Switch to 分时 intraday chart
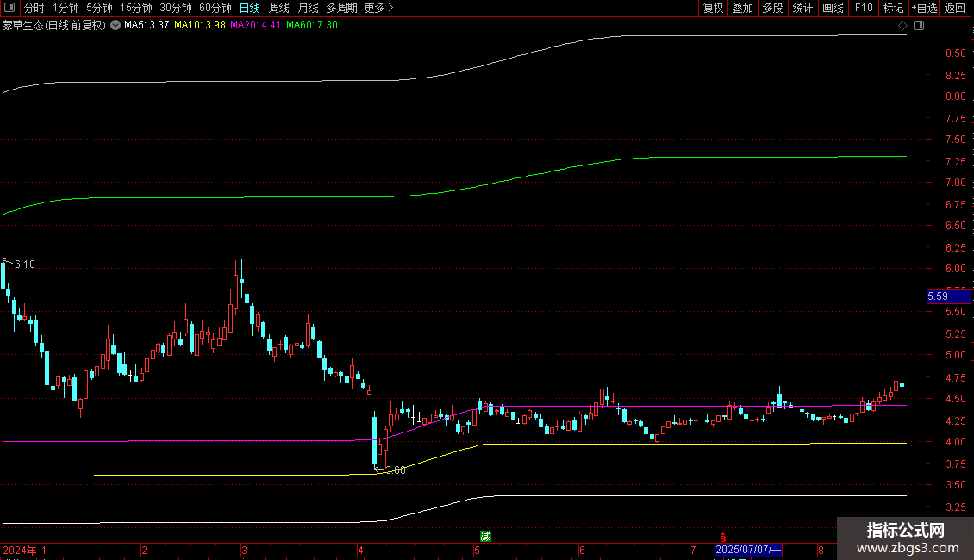This screenshot has height=560, width=974. coord(34,8)
